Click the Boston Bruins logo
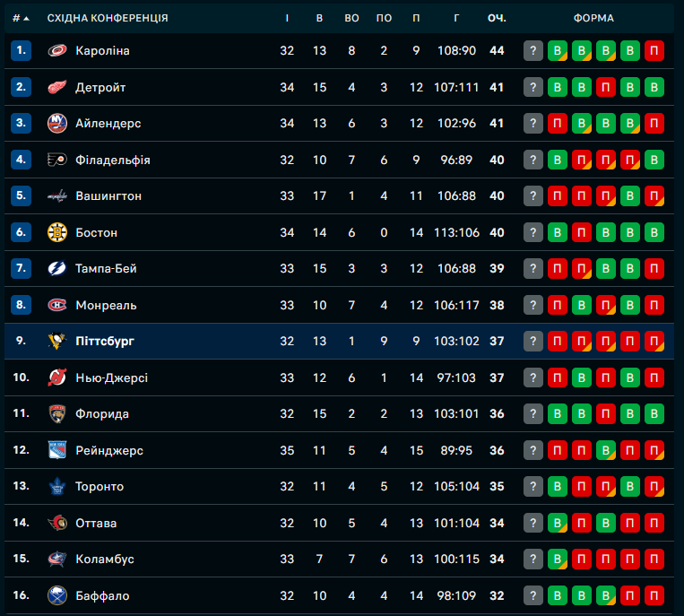Viewport: 684px width, 616px height. [x=57, y=232]
